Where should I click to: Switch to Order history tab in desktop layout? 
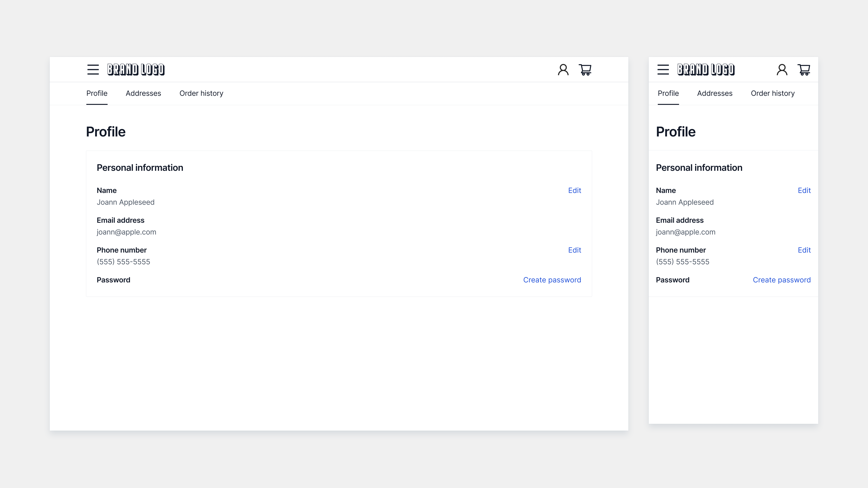[201, 93]
